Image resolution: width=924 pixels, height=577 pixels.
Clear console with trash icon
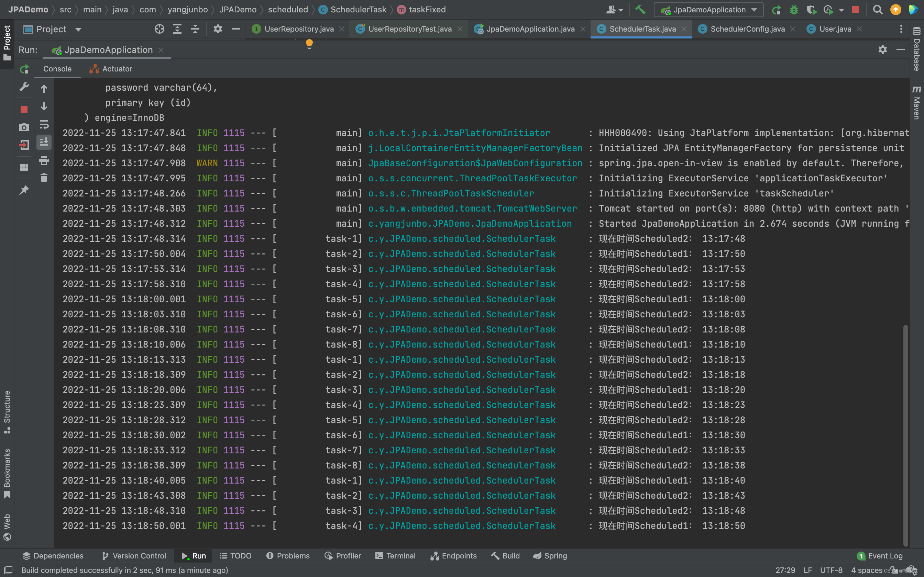coord(44,178)
